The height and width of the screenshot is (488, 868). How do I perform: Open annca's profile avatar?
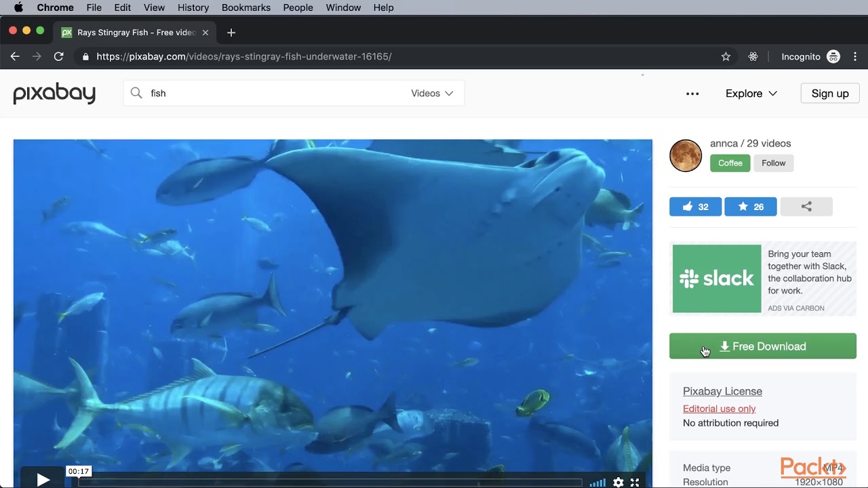(686, 156)
